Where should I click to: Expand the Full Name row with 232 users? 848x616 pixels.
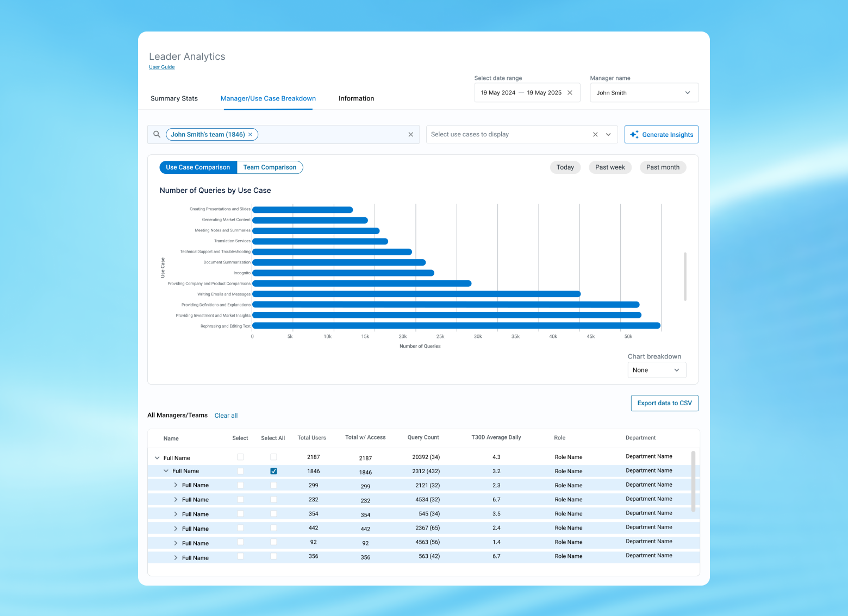[176, 499]
